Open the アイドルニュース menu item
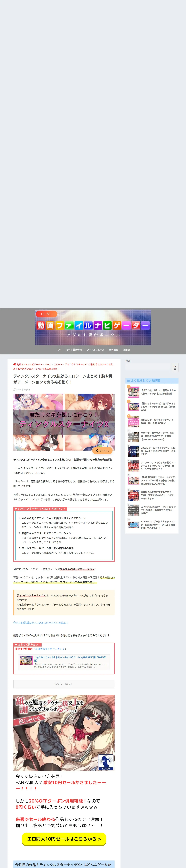 click(95, 350)
